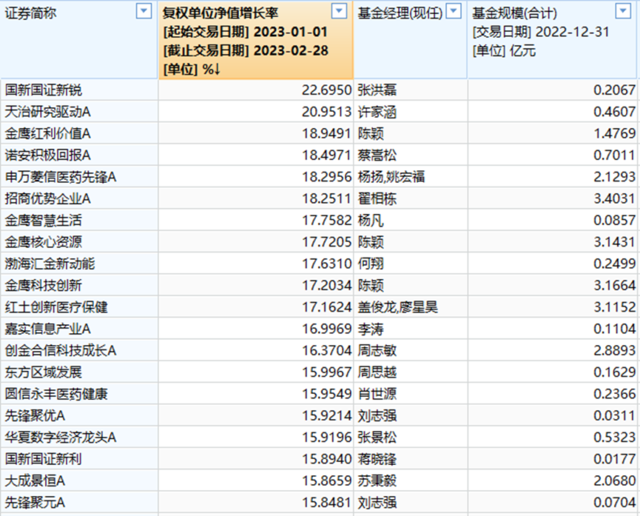Select the 基金经理(现任) column header
640x516 pixels.
[410, 40]
